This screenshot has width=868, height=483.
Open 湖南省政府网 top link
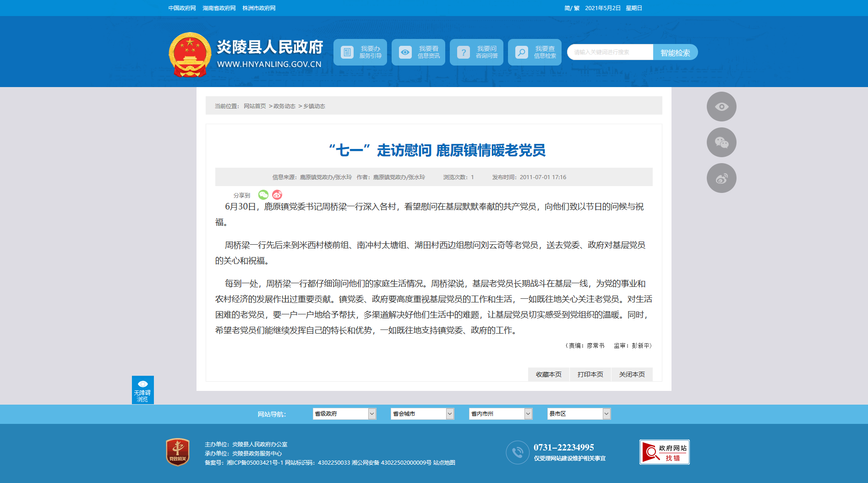219,8
